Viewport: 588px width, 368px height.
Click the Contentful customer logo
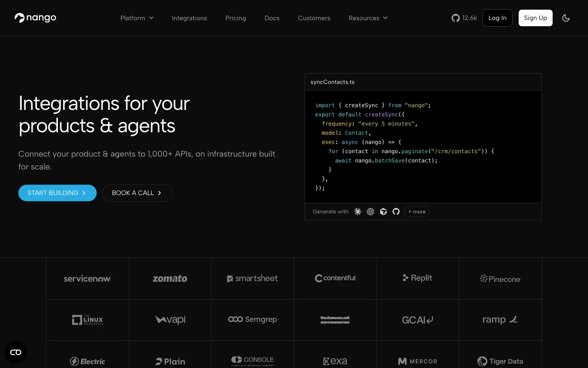(x=335, y=278)
